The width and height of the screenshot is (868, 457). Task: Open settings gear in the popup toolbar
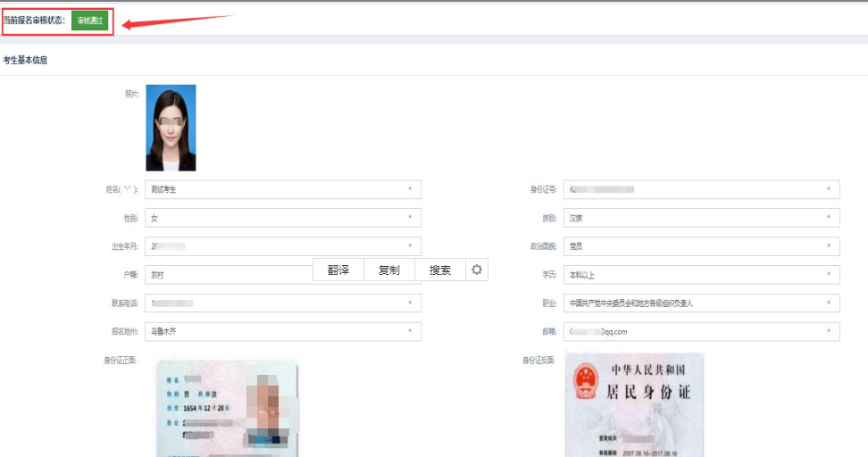(x=477, y=270)
